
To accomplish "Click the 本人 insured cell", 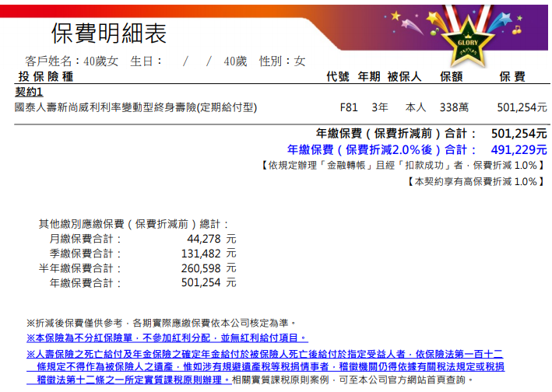I will coord(416,107).
